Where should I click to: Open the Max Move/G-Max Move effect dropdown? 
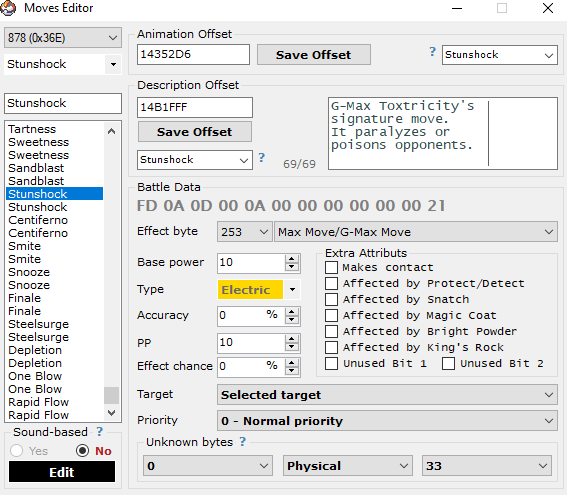pyautogui.click(x=416, y=232)
